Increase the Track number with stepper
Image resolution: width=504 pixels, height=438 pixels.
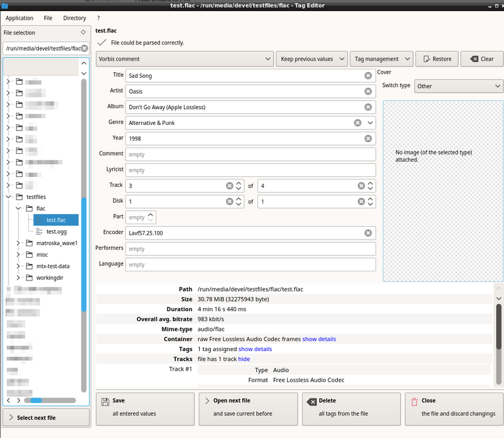point(239,183)
